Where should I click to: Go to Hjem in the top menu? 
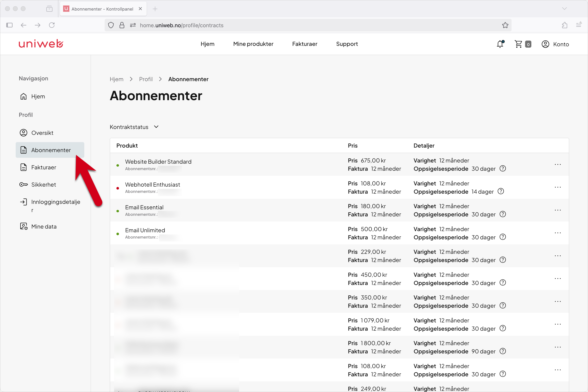[x=208, y=44]
